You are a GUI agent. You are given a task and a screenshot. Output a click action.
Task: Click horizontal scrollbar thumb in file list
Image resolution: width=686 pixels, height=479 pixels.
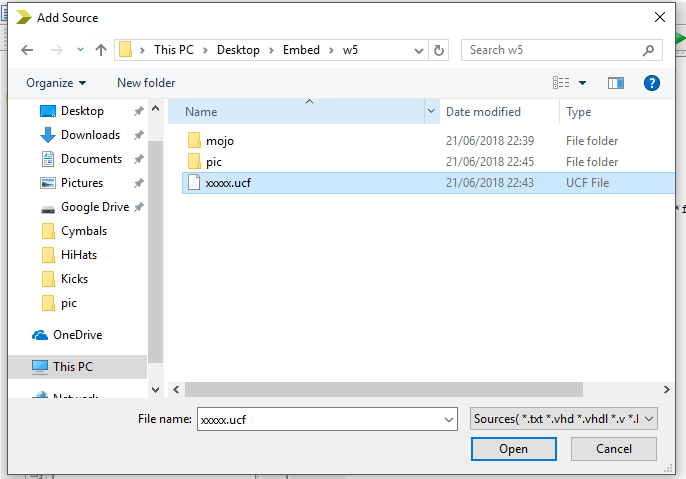pyautogui.click(x=384, y=390)
